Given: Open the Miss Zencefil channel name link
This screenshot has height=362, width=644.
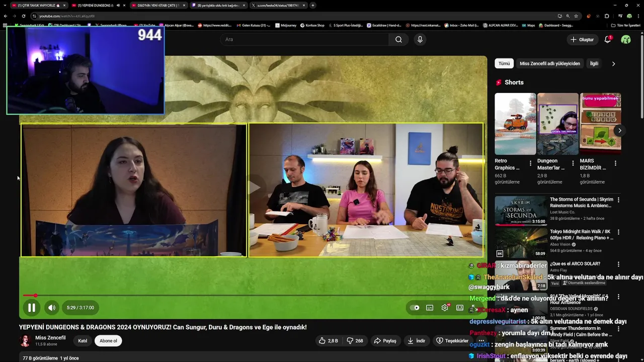Looking at the screenshot, I should point(50,338).
